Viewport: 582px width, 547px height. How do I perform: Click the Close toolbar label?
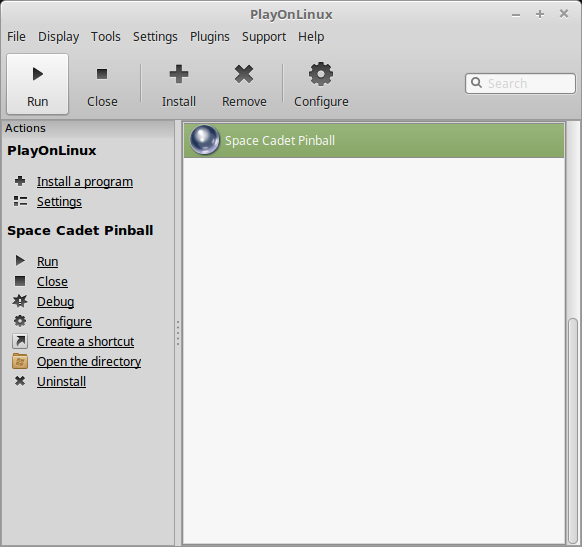tap(102, 102)
